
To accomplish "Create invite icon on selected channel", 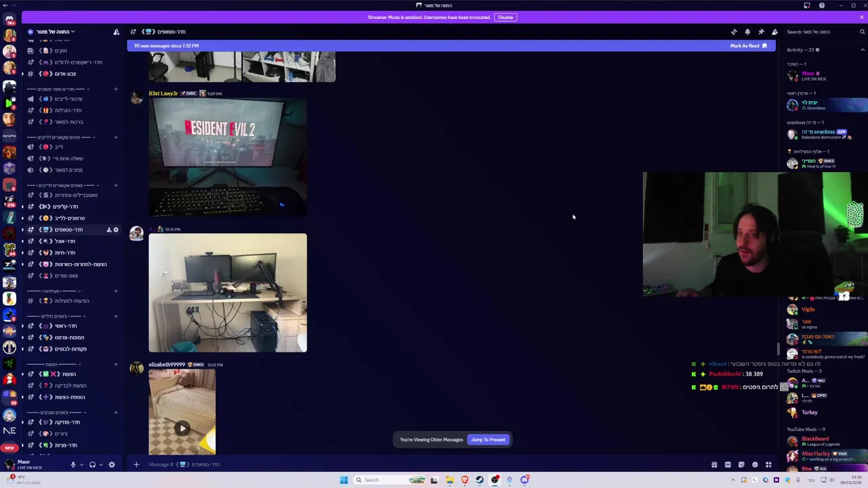I will [x=108, y=230].
